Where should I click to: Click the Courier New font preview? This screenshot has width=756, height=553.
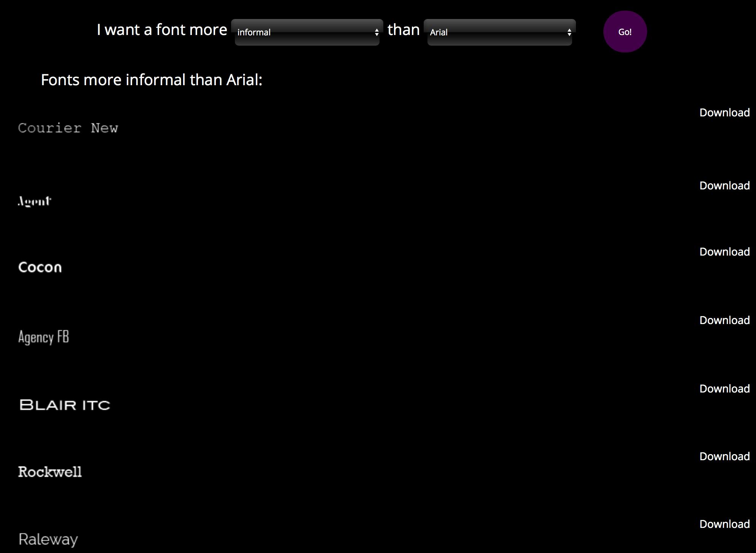pyautogui.click(x=68, y=128)
